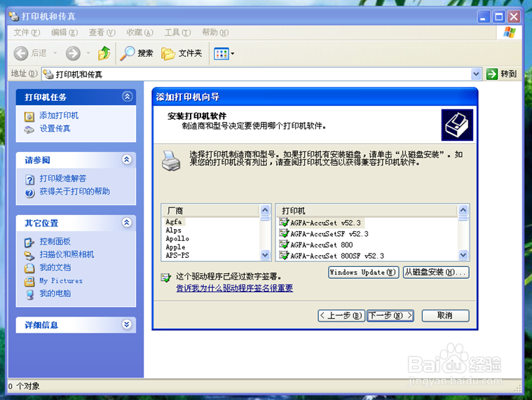Viewport: 532px width, 400px height.
Task: Click printer list scroll up arrow
Action: (x=463, y=210)
